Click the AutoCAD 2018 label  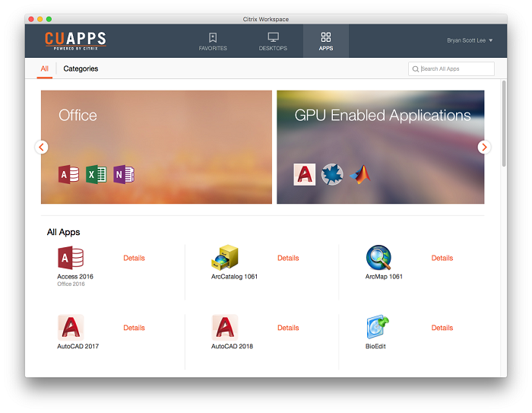click(x=232, y=346)
